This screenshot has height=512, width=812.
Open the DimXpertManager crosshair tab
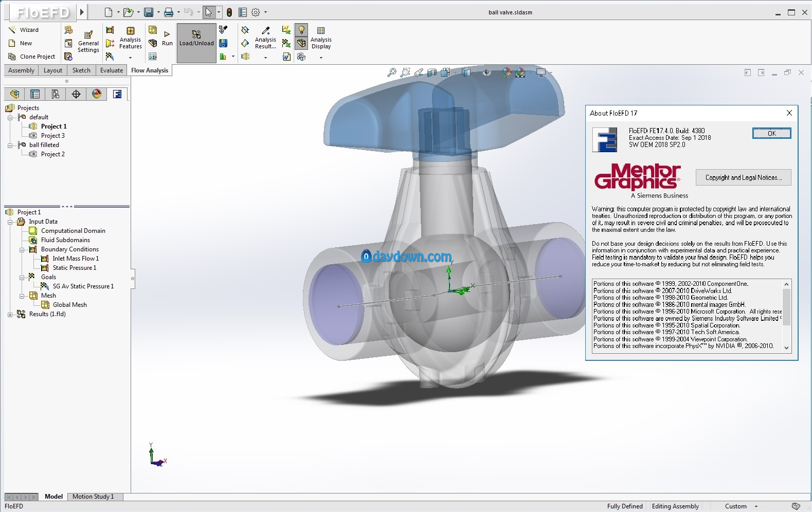point(76,94)
